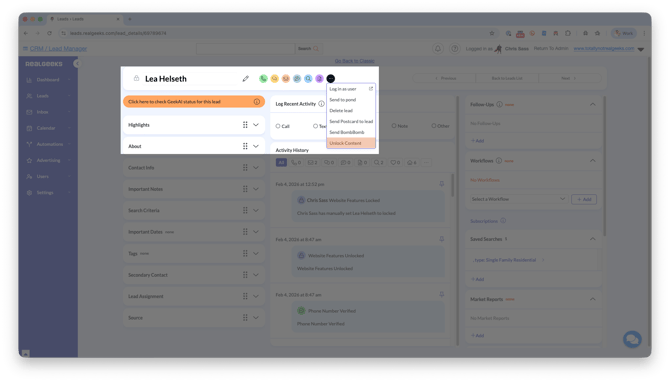This screenshot has height=382, width=670.
Task: Open the chat support bubble icon
Action: [632, 339]
